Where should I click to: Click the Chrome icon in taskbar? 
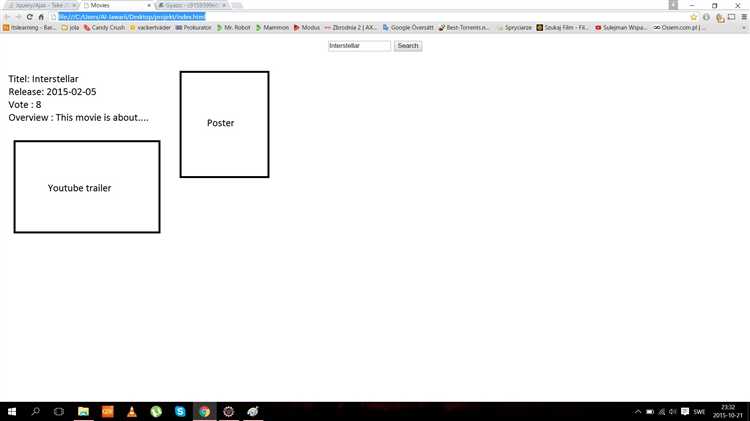coord(204,411)
